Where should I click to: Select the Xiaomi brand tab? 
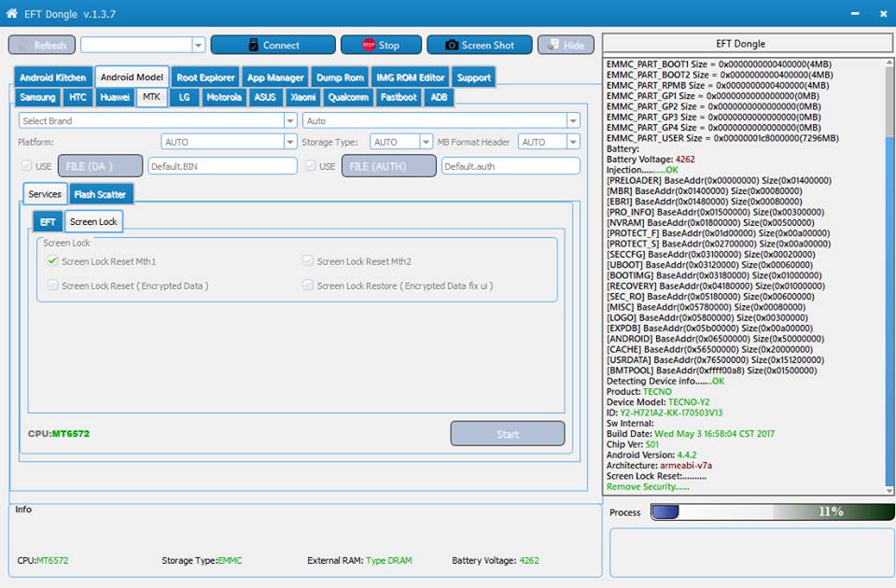(x=302, y=97)
